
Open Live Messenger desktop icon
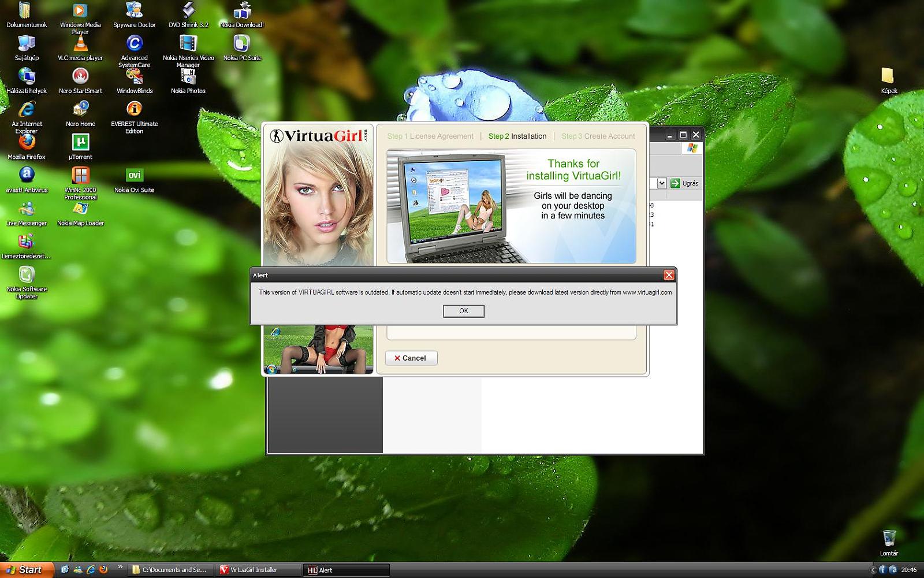tap(27, 213)
